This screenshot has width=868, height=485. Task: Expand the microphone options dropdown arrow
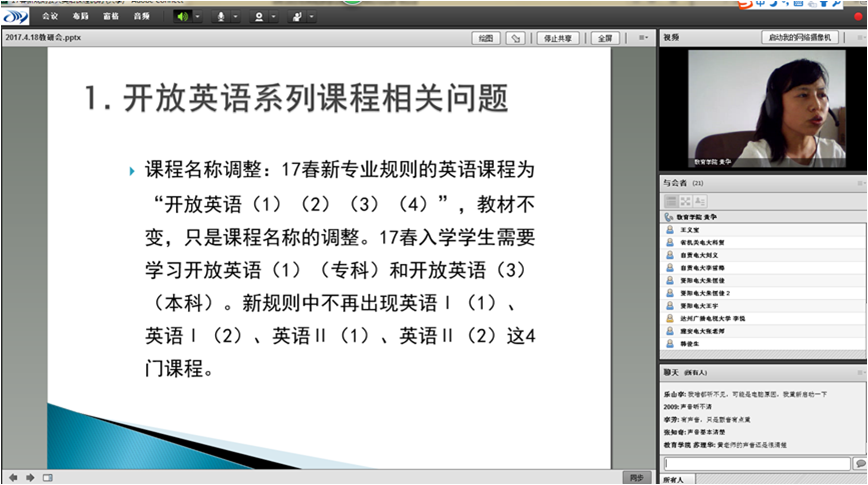coord(235,17)
